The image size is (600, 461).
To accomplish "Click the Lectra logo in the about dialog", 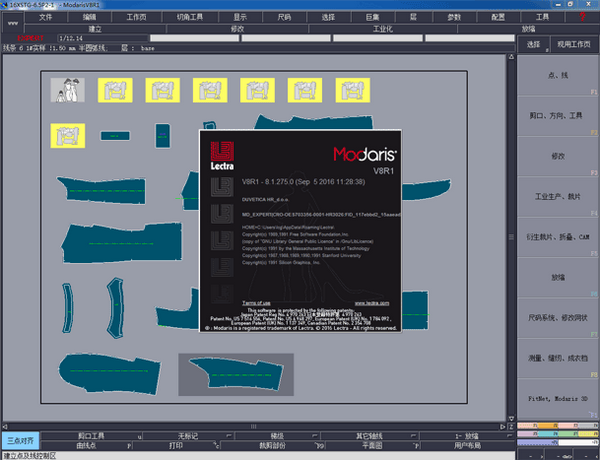I will tap(222, 155).
